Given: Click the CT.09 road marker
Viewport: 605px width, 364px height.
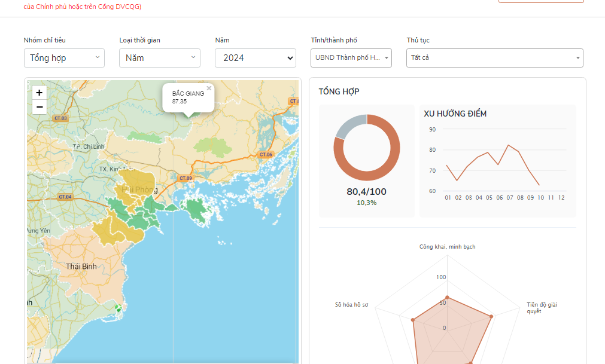Looking at the screenshot, I should point(186,178).
